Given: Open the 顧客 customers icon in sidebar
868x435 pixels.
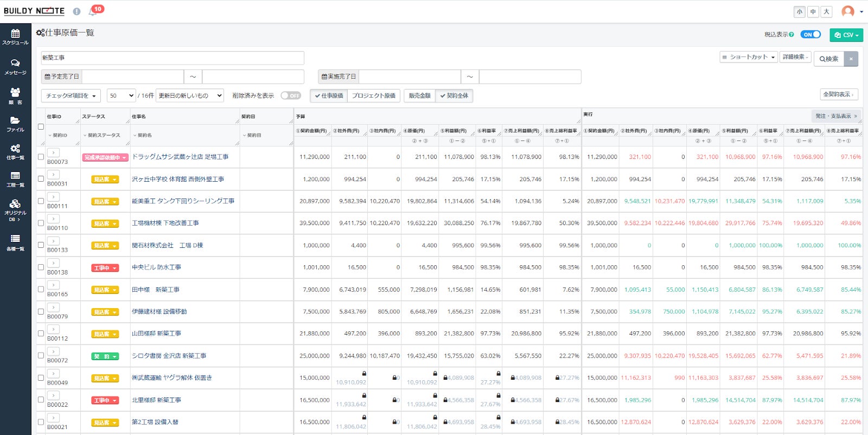Looking at the screenshot, I should pyautogui.click(x=15, y=95).
